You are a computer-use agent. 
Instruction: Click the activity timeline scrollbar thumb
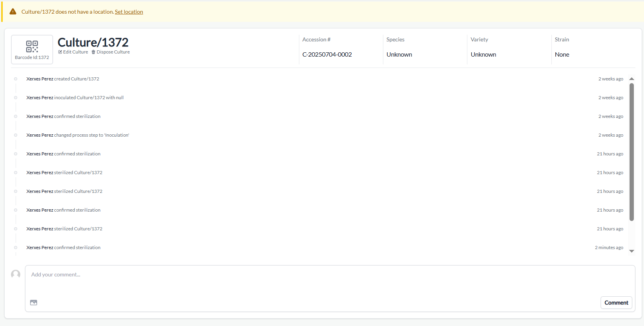coord(631,152)
